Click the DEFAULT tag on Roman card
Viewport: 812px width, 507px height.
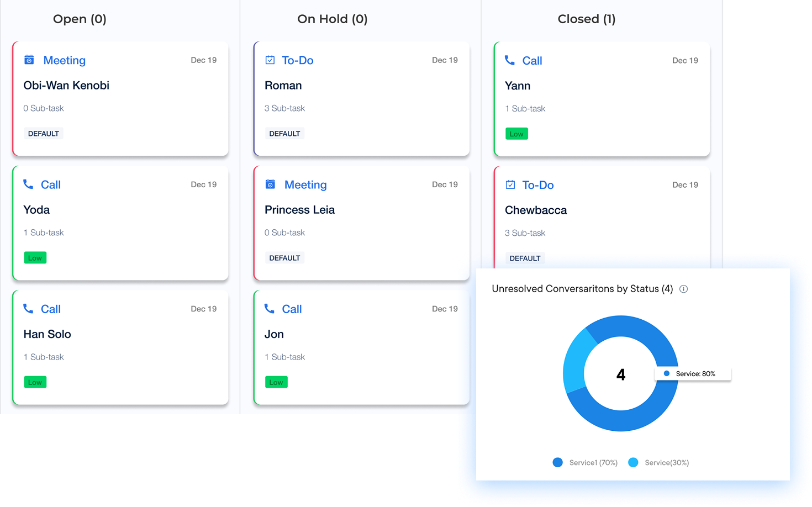point(284,134)
